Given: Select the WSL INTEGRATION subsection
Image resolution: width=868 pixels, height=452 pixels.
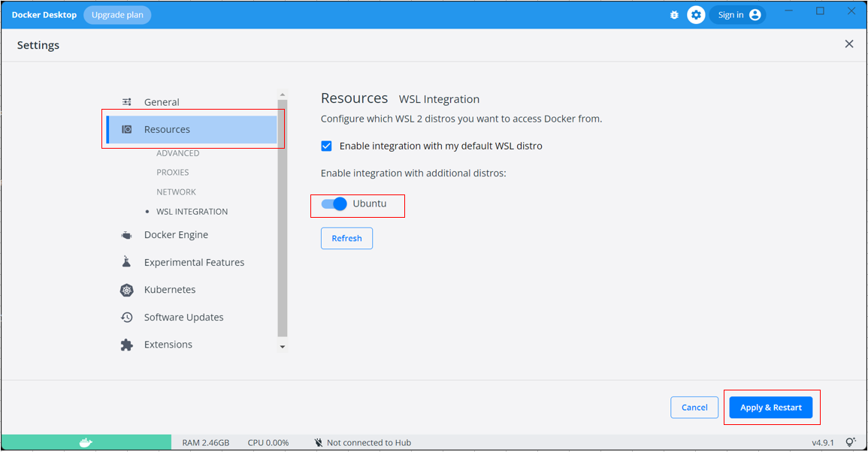Looking at the screenshot, I should pos(192,211).
